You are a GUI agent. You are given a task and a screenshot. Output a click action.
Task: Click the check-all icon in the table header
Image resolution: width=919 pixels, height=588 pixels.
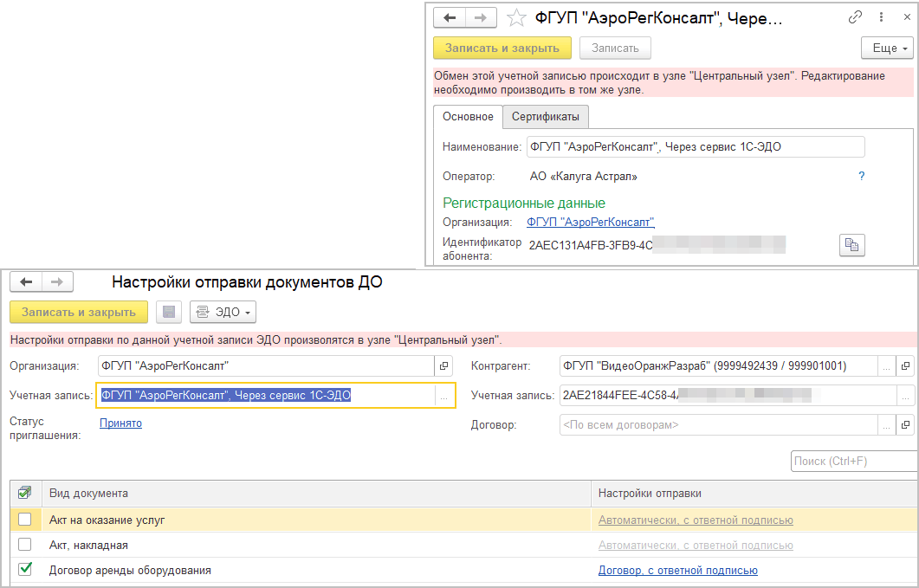25,493
